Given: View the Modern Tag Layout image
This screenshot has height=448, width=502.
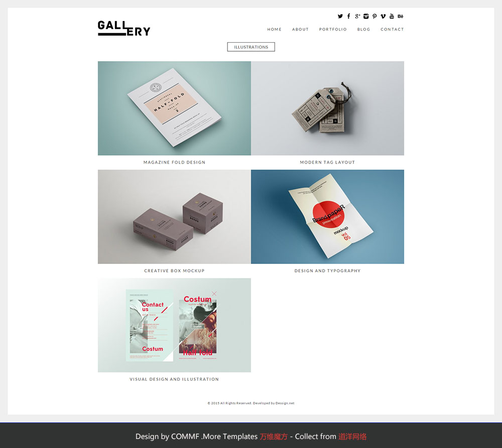Looking at the screenshot, I should (327, 108).
